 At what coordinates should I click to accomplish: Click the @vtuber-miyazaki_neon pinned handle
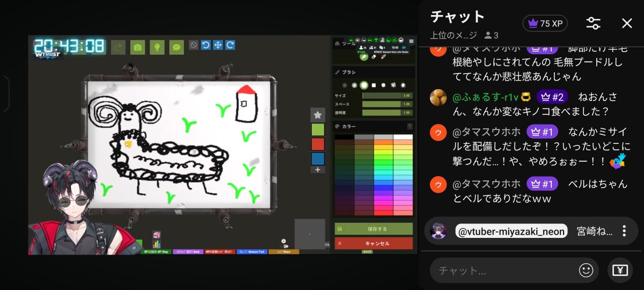click(x=511, y=231)
